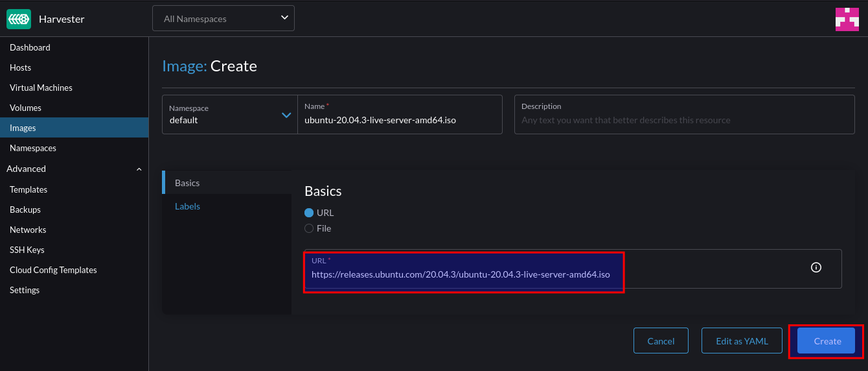868x371 pixels.
Task: Focus the image Name input field
Action: point(400,115)
